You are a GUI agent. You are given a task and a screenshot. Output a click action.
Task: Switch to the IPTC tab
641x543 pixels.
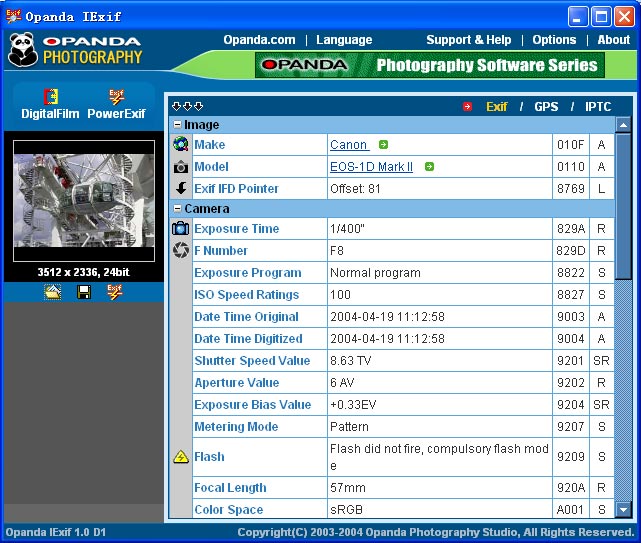point(598,107)
